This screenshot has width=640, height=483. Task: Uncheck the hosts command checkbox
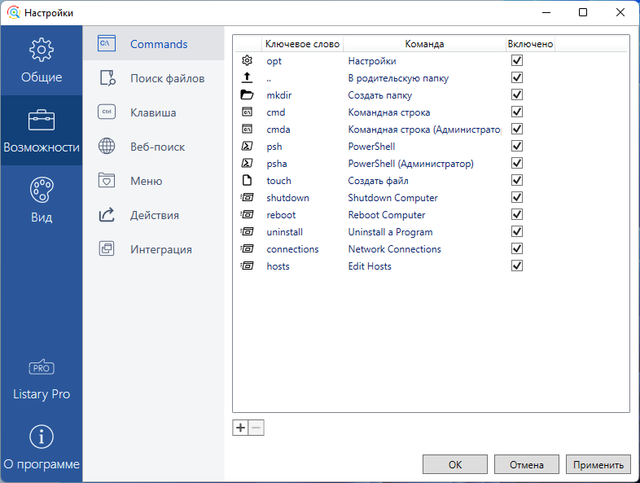(x=517, y=266)
